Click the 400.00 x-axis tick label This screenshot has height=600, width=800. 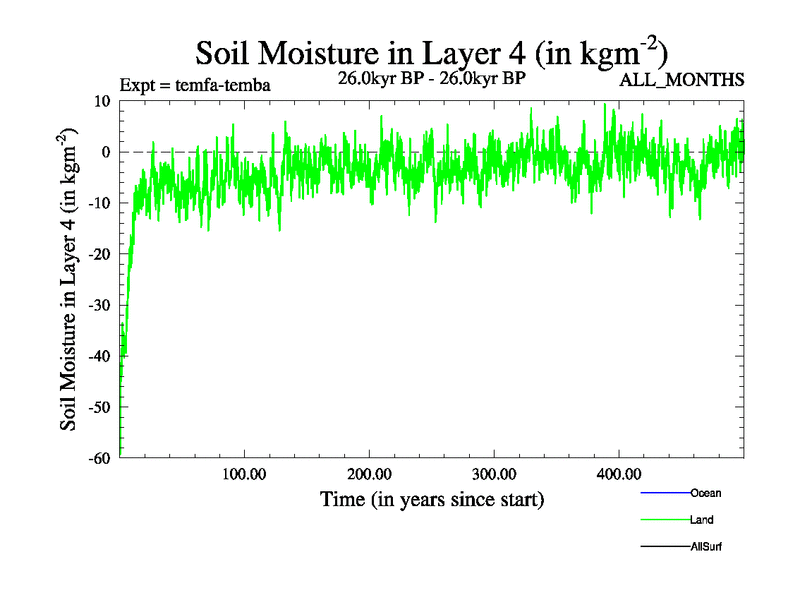click(619, 472)
